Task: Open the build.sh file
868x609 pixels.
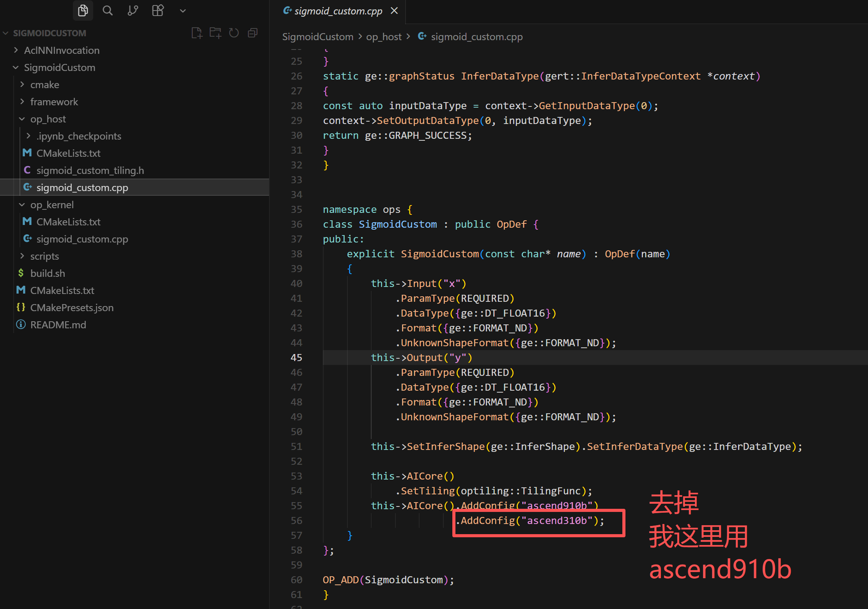Action: (x=48, y=273)
